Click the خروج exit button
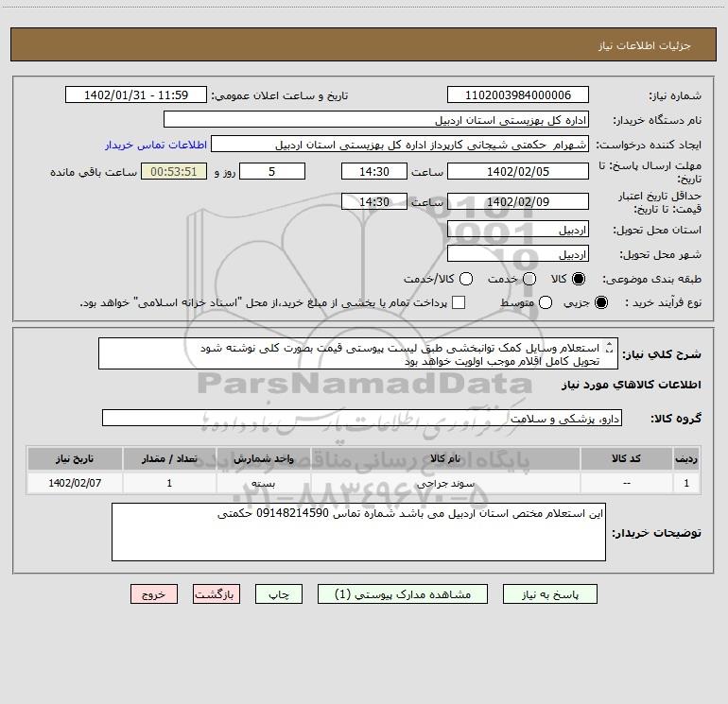The width and height of the screenshot is (728, 704). click(154, 594)
